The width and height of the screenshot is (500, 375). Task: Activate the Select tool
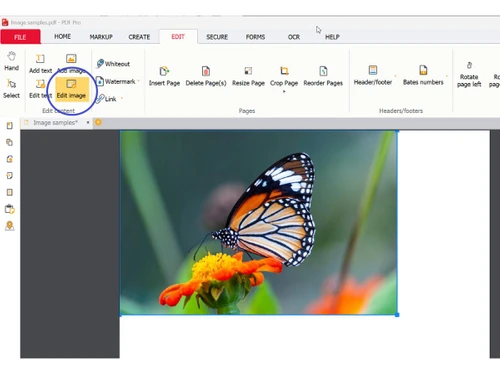pos(11,89)
